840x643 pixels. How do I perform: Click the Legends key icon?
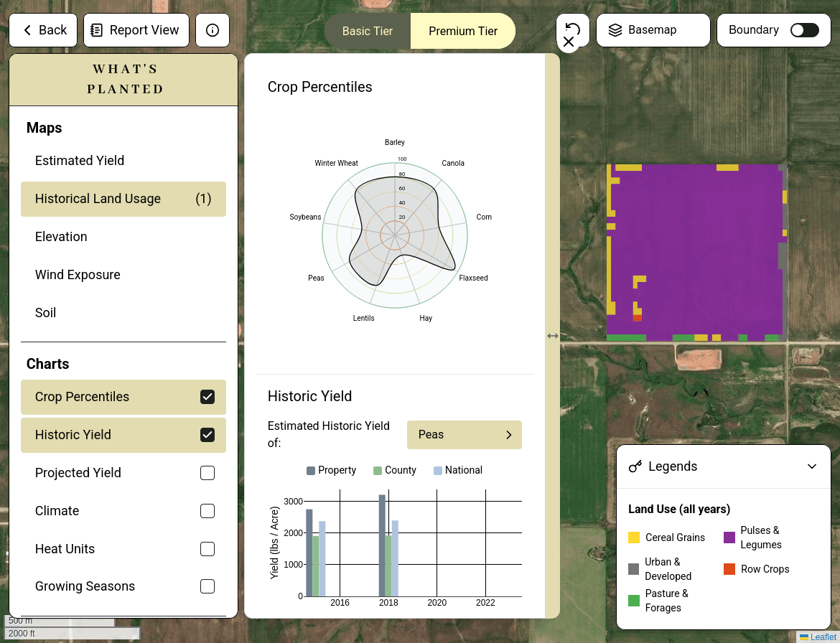(x=635, y=466)
